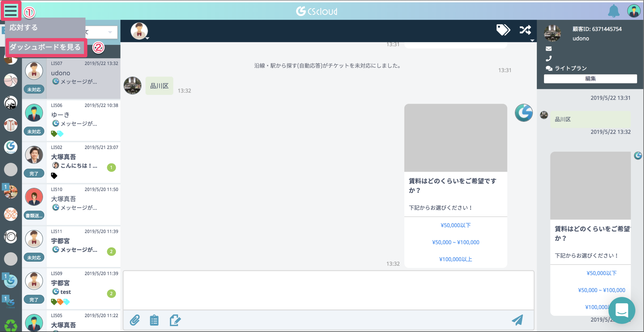Viewport: 644px width, 332px height.
Task: Click the shuffle transfer icon
Action: (x=525, y=30)
